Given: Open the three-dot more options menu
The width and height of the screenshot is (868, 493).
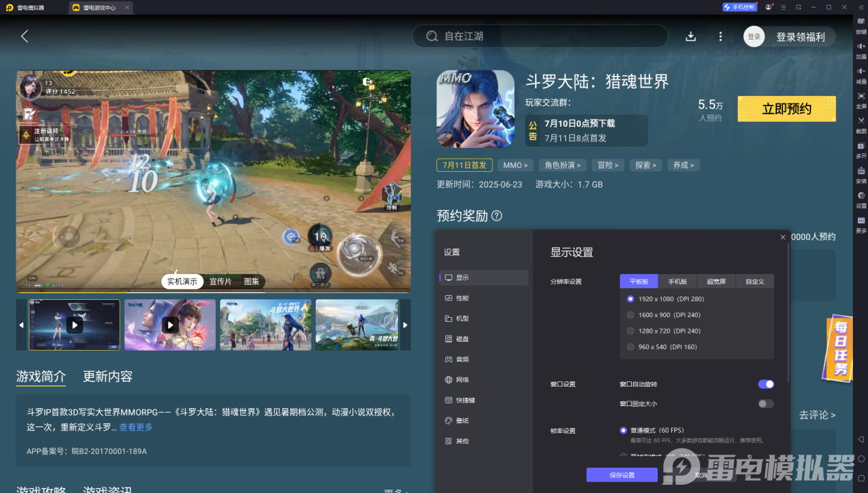Looking at the screenshot, I should (720, 36).
